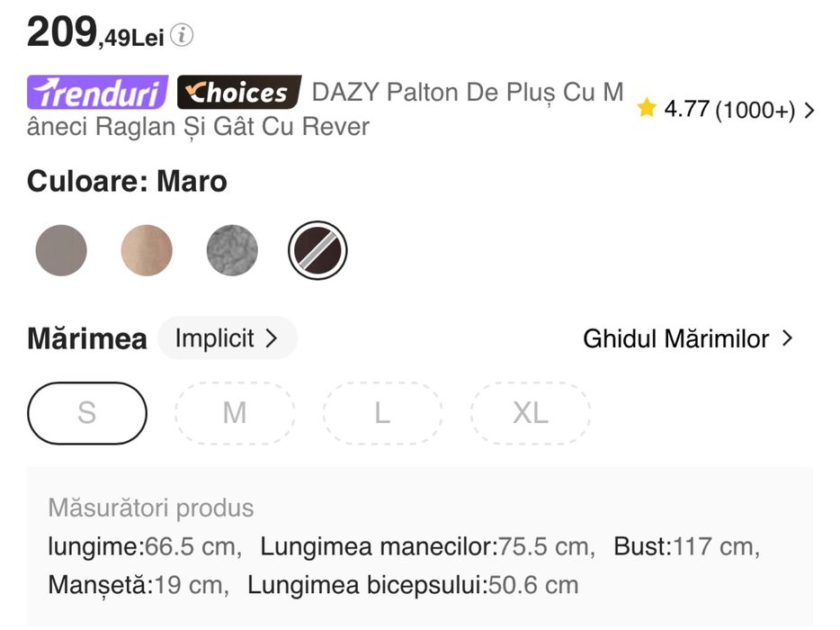Click the arrow next to Ghidul Mărimilor

point(788,338)
